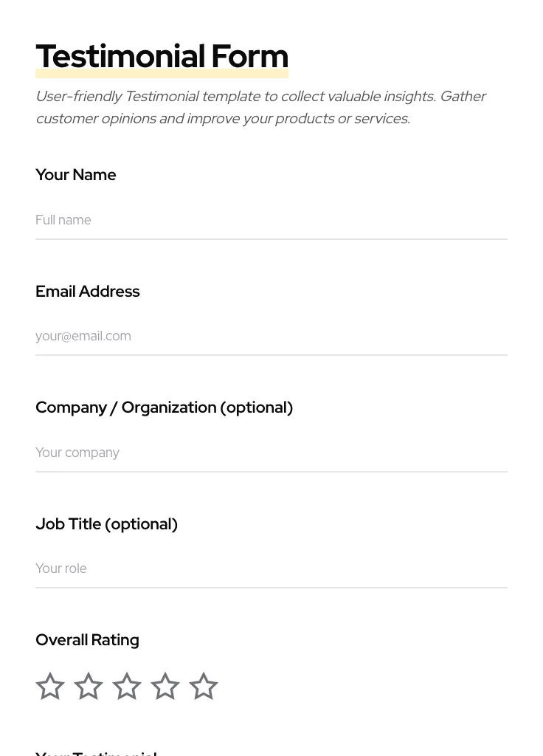
Task: Click the italic form description paragraph
Action: (x=260, y=107)
